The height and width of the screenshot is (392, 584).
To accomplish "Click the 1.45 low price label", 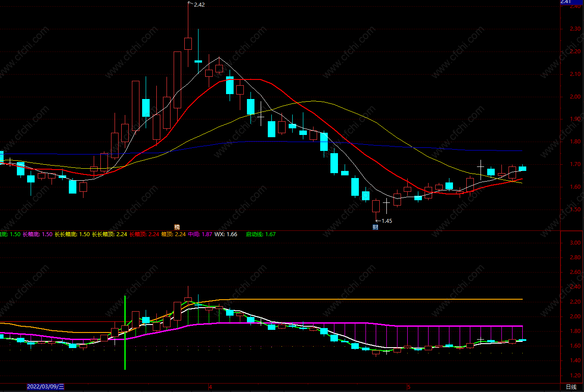I will [x=387, y=221].
